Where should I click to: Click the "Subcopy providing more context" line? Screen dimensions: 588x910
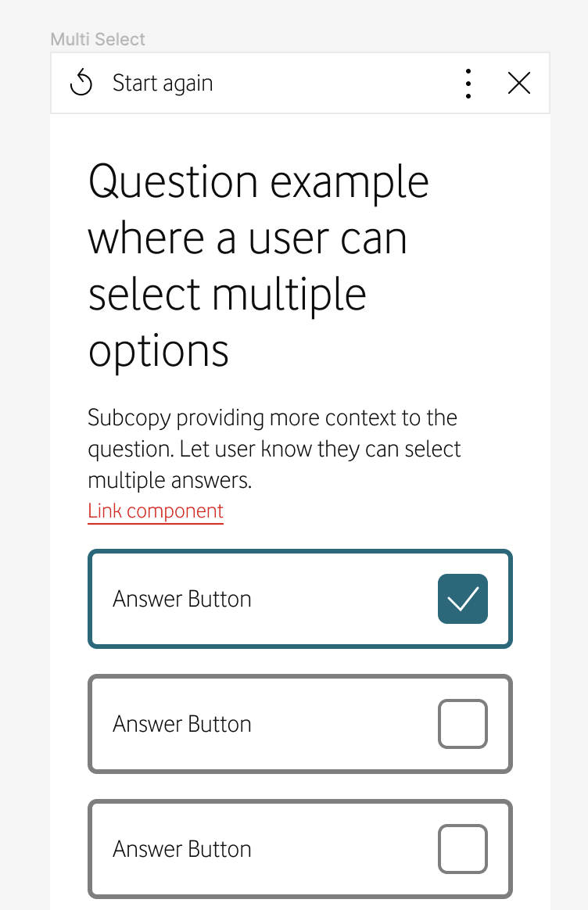[x=272, y=417]
